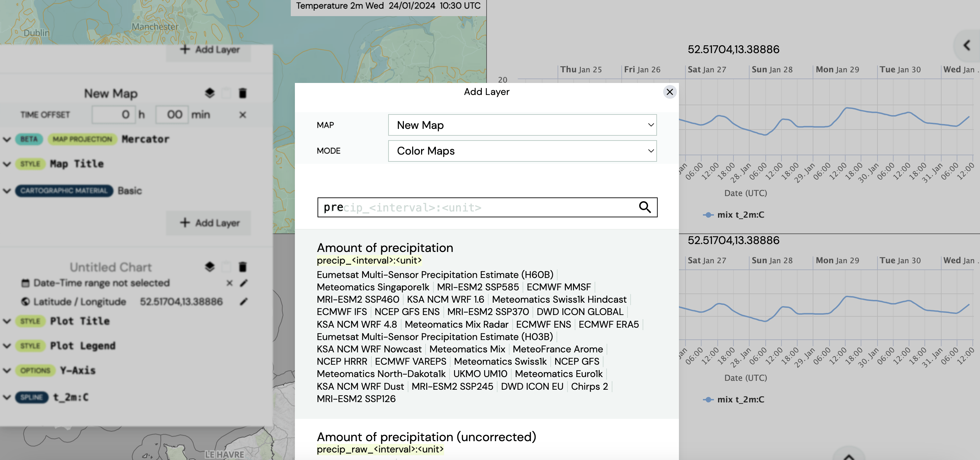The image size is (980, 460).
Task: Clear the Date-Time range with the X icon
Action: click(x=229, y=283)
